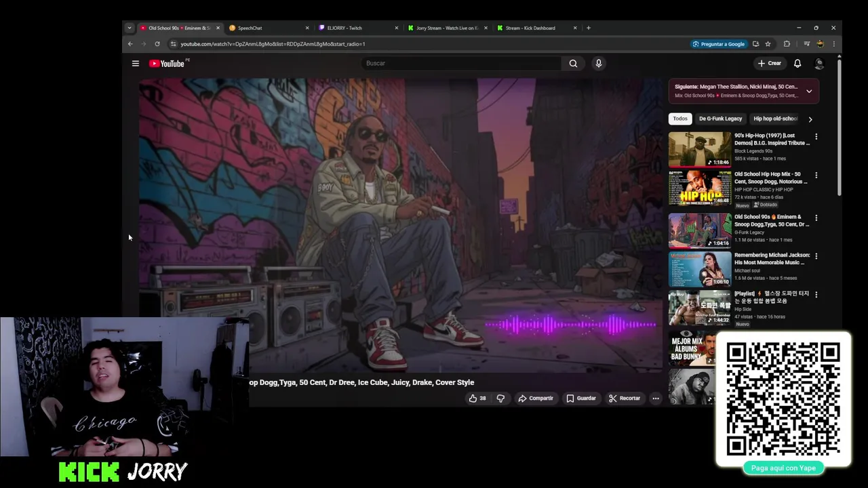
Task: Select the Hip hop old-school chip
Action: coord(775,119)
